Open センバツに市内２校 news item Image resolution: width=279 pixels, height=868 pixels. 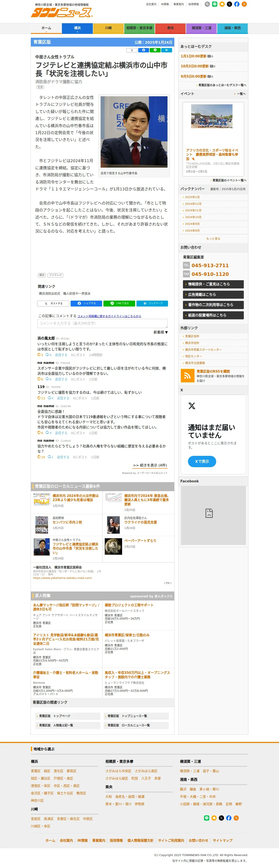coord(67,522)
